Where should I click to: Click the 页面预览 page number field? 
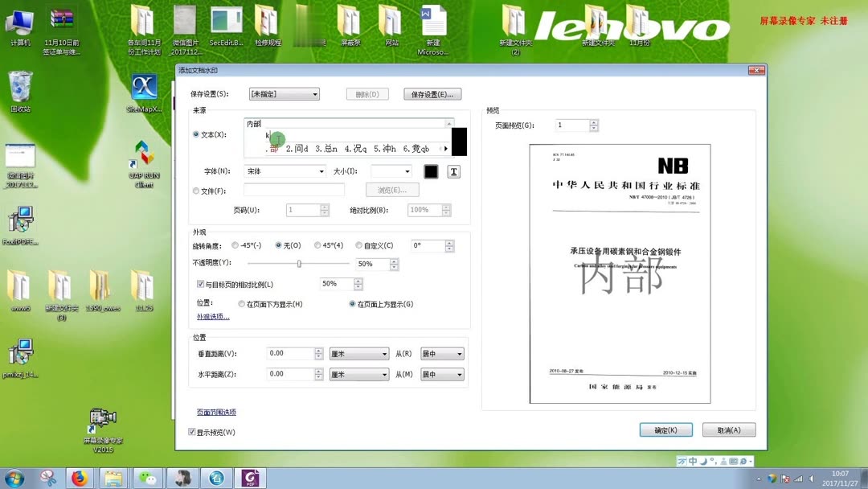(572, 125)
